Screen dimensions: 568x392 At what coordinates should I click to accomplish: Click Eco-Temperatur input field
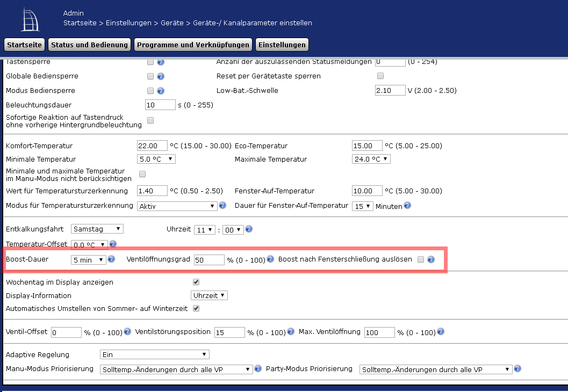(368, 146)
